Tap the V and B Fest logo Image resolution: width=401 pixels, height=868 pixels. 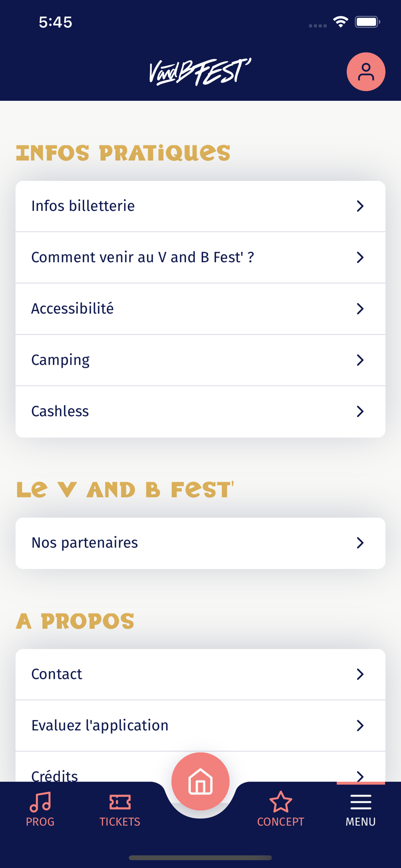point(200,72)
